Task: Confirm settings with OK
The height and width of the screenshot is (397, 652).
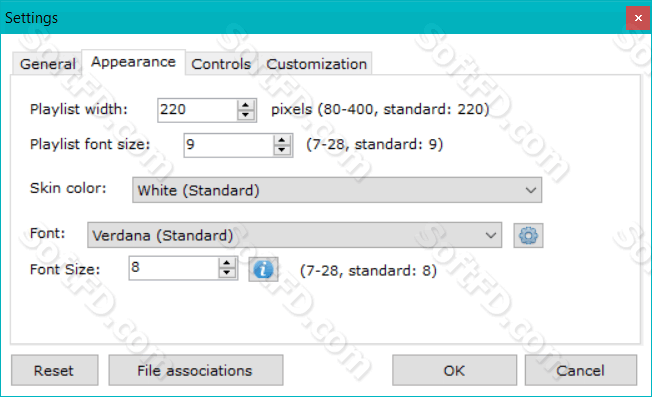Action: coord(454,370)
